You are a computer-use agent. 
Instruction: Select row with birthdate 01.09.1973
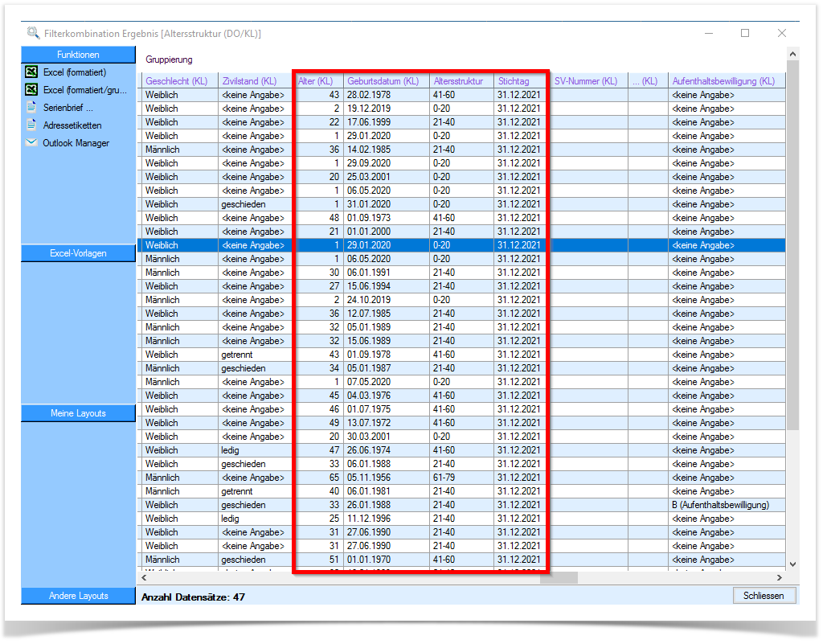point(461,219)
